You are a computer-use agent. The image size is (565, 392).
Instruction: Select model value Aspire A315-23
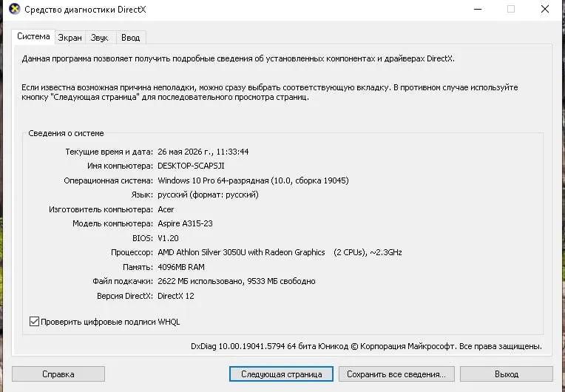point(185,224)
